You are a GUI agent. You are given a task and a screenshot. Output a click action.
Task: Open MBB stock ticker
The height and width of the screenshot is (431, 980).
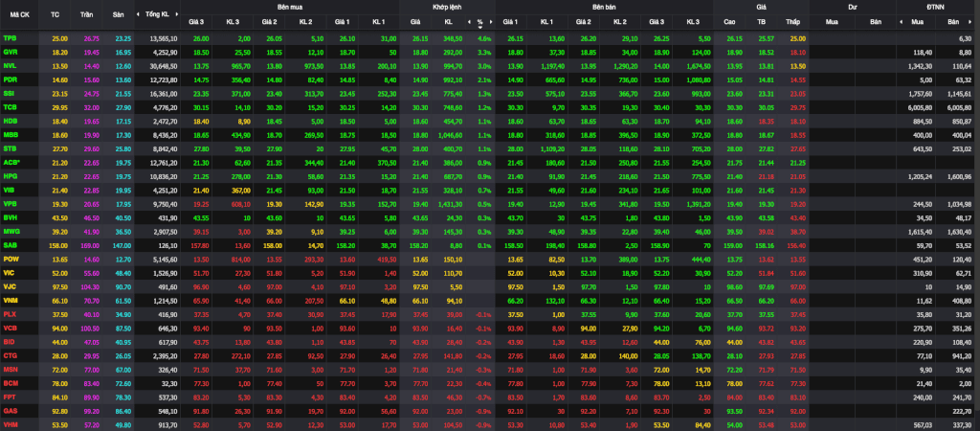coord(10,134)
